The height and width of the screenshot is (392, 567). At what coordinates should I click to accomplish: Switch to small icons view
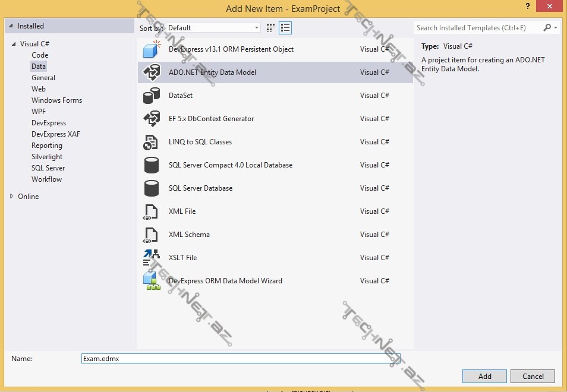point(271,28)
